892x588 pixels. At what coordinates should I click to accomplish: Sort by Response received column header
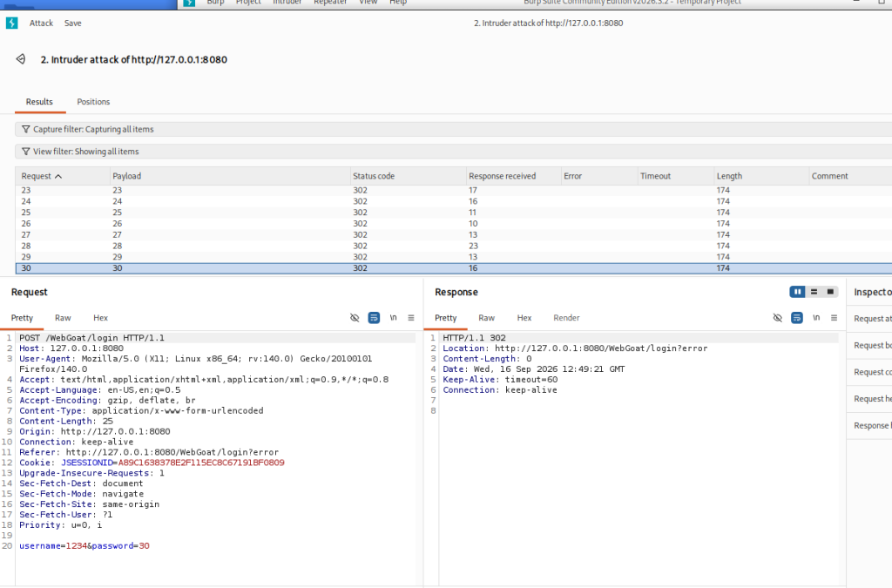pyautogui.click(x=514, y=176)
